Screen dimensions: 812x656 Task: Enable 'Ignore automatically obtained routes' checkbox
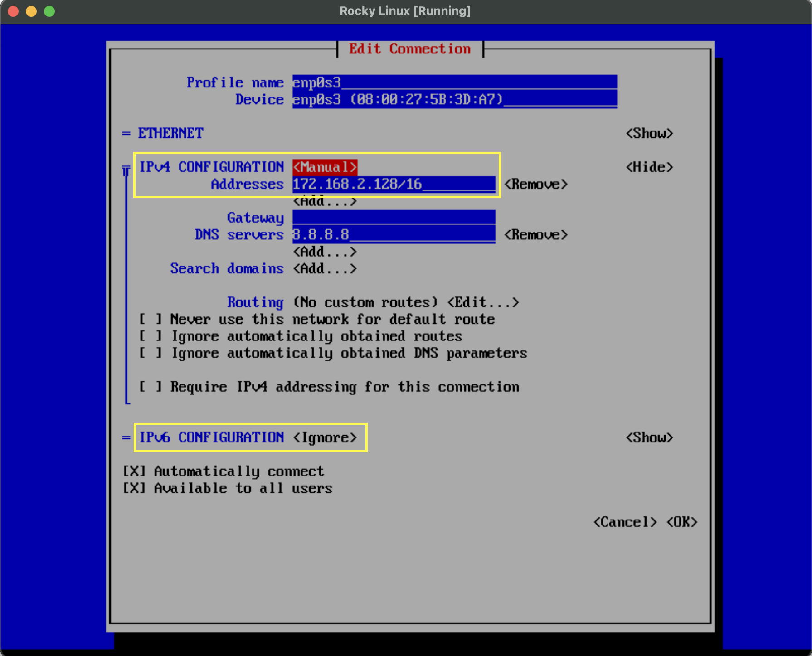[x=151, y=336]
